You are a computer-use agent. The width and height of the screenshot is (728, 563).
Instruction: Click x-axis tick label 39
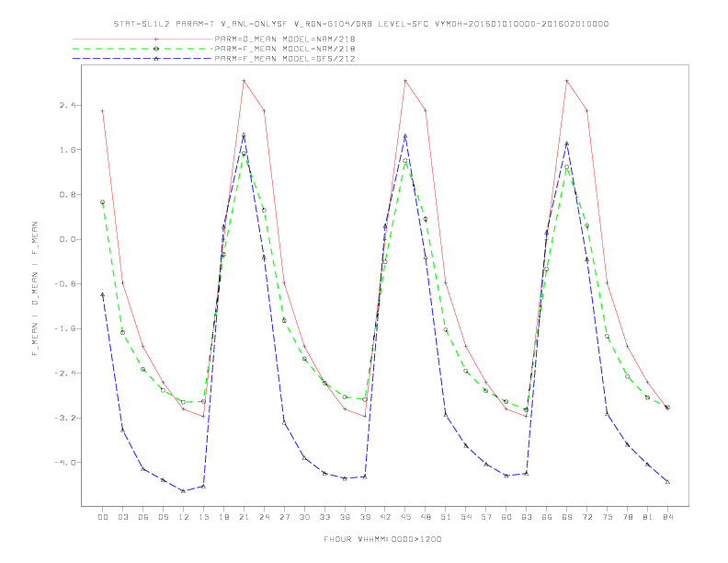coord(365,517)
